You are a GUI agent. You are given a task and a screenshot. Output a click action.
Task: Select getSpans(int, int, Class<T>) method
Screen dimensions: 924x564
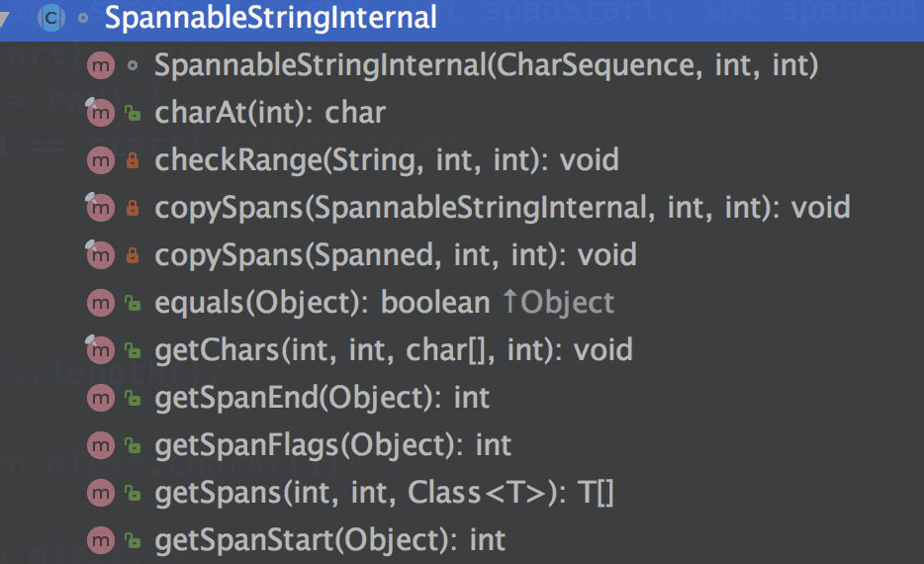click(x=384, y=493)
